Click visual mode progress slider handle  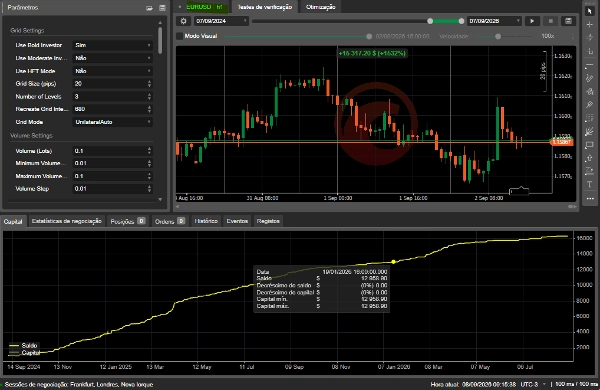(x=369, y=36)
